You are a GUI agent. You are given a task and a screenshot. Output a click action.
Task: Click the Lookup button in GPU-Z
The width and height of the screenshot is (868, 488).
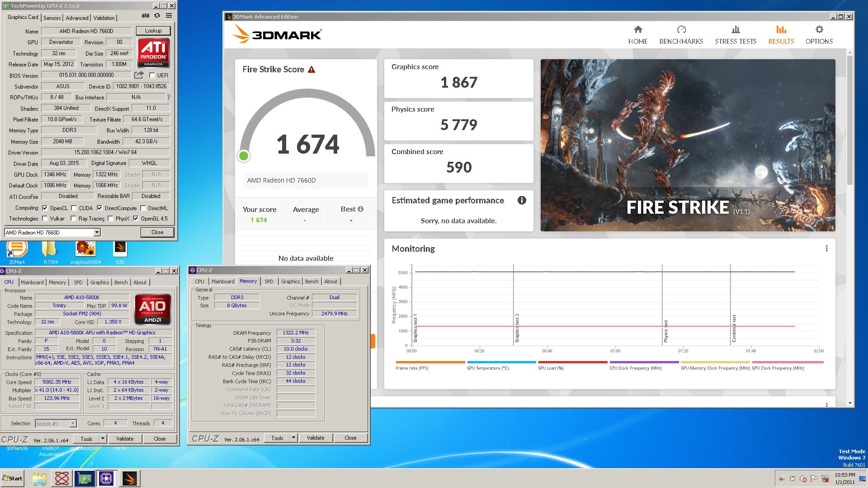(x=153, y=31)
